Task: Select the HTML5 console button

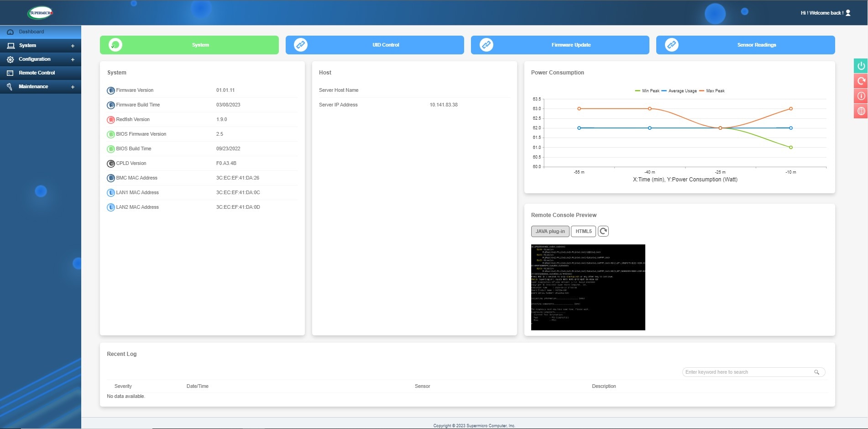Action: (583, 231)
